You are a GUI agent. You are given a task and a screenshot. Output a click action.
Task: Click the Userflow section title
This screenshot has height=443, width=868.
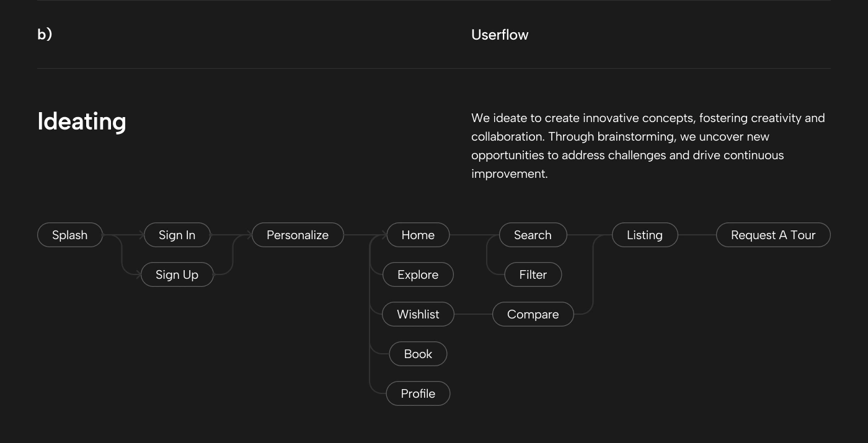click(x=500, y=35)
